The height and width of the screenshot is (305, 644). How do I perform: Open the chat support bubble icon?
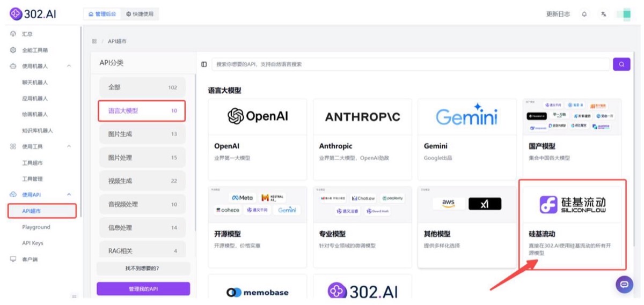tap(624, 285)
